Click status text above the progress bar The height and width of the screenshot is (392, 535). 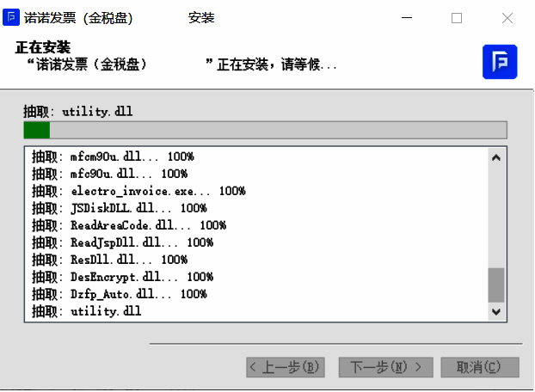(77, 111)
